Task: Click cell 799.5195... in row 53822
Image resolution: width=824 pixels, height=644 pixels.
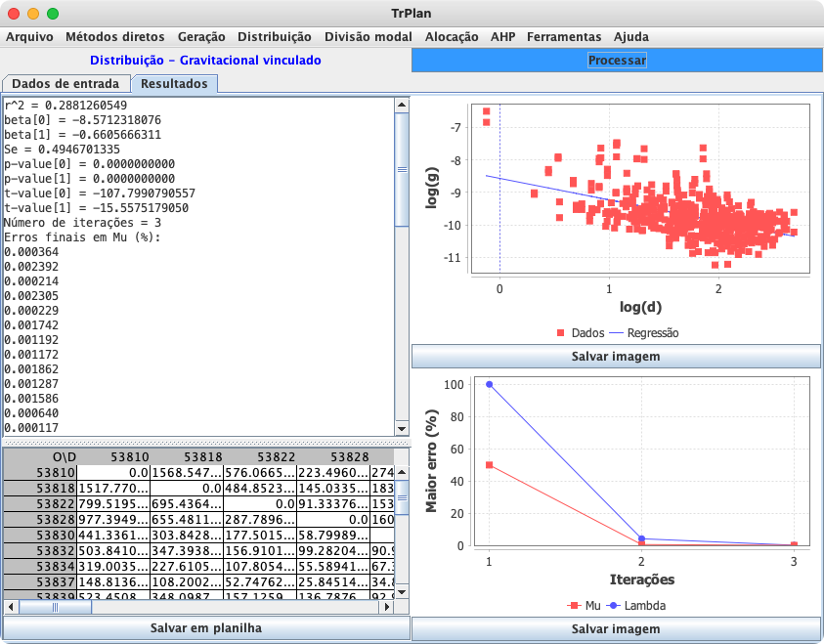Action: click(113, 504)
